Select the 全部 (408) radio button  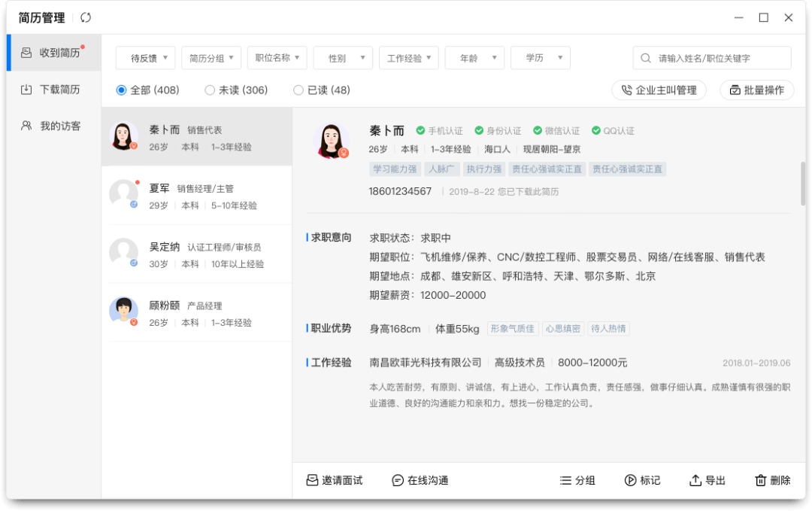point(121,90)
